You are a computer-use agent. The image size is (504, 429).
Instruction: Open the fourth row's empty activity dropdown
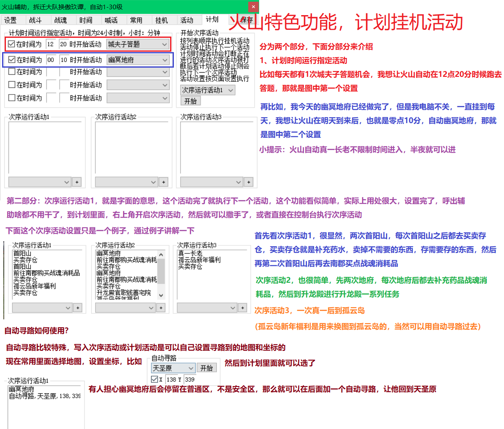(x=138, y=85)
